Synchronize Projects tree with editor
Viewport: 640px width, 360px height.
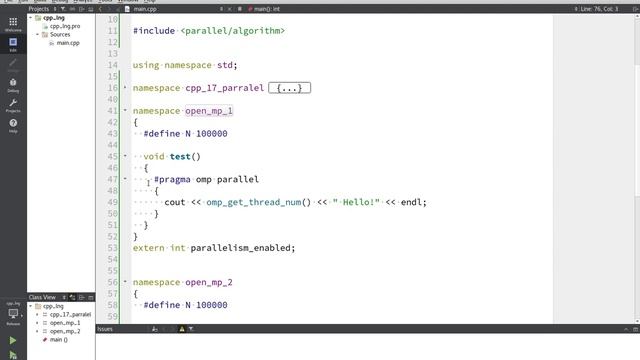tap(73, 9)
